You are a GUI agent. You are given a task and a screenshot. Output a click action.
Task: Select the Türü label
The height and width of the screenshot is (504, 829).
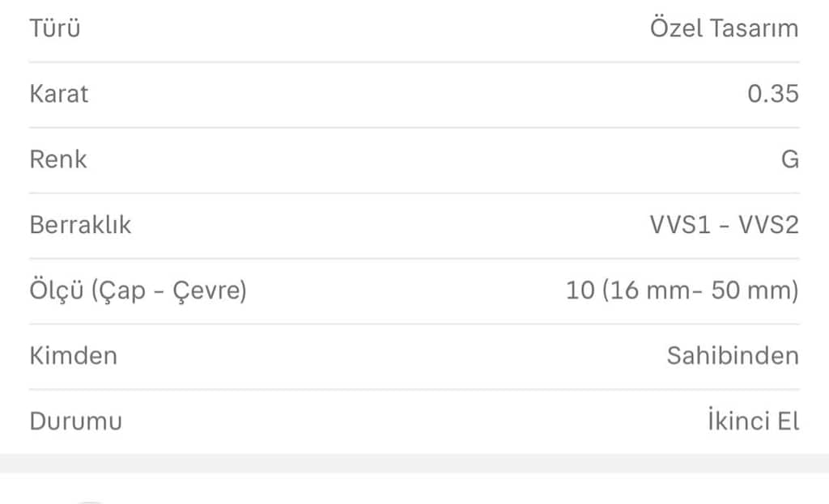(x=55, y=28)
